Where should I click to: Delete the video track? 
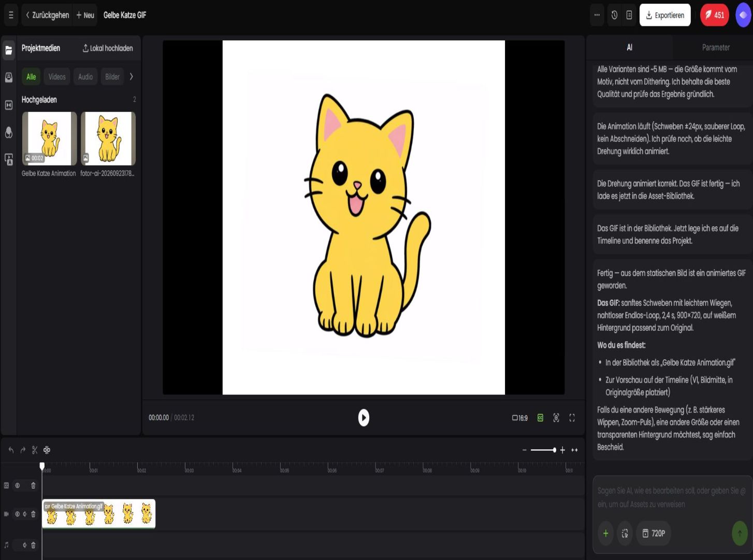tap(33, 514)
